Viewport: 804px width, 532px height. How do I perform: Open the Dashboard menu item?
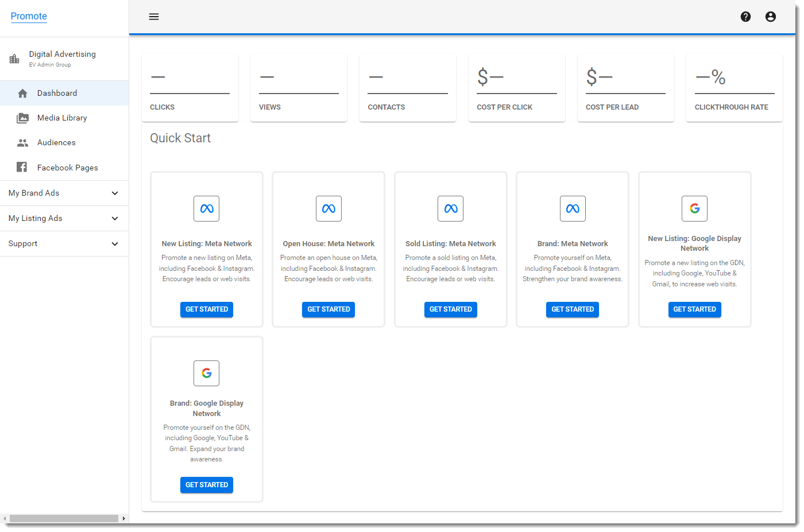click(x=64, y=93)
